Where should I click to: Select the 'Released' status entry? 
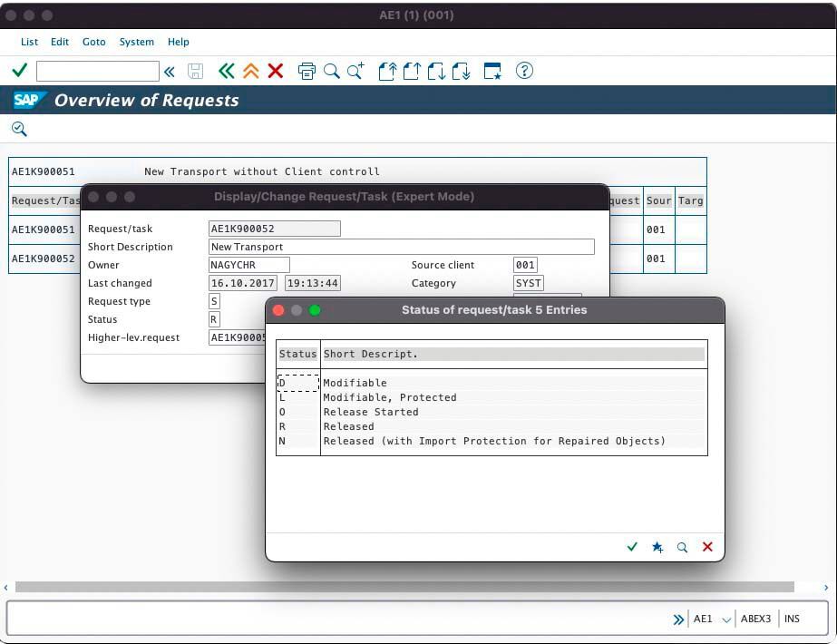click(x=348, y=426)
